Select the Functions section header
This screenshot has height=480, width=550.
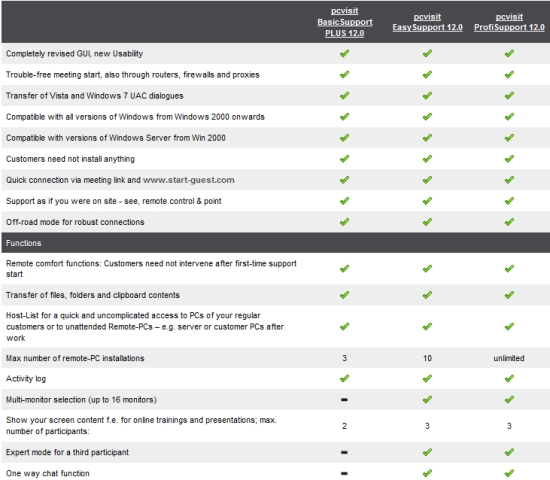point(276,243)
